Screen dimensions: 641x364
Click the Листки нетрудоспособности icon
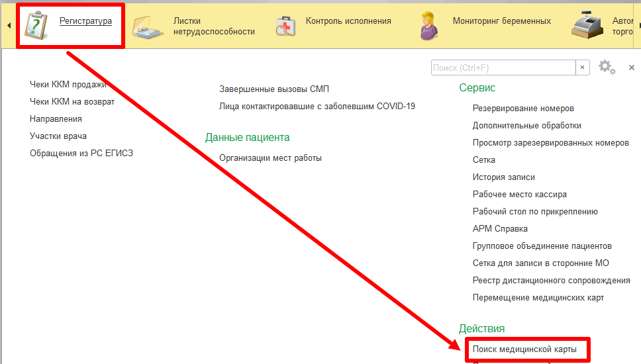[148, 27]
